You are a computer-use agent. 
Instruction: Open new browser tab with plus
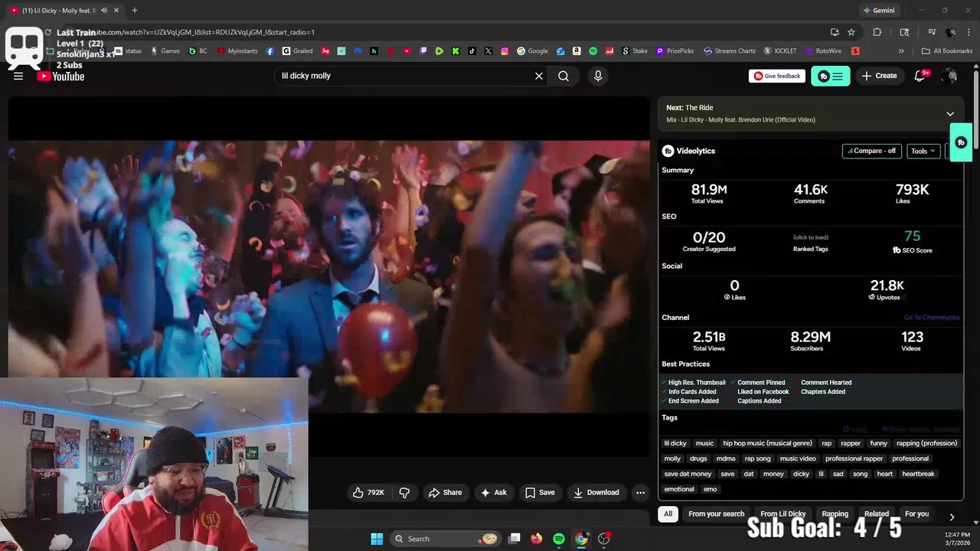[x=135, y=10]
